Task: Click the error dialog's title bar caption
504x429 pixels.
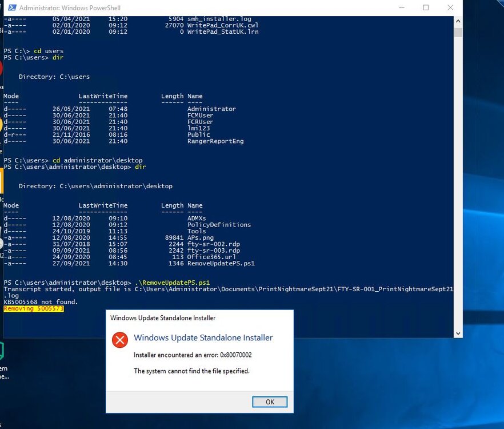Action: tap(163, 318)
